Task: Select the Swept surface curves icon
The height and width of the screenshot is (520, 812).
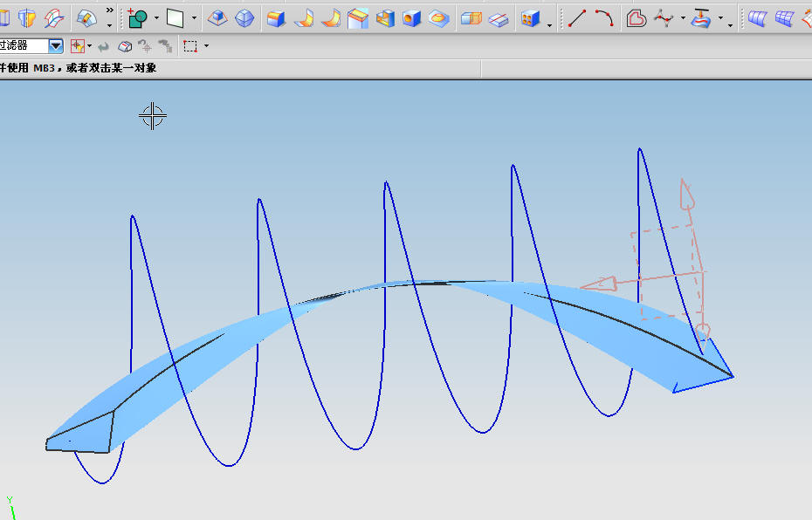Action: 54,18
